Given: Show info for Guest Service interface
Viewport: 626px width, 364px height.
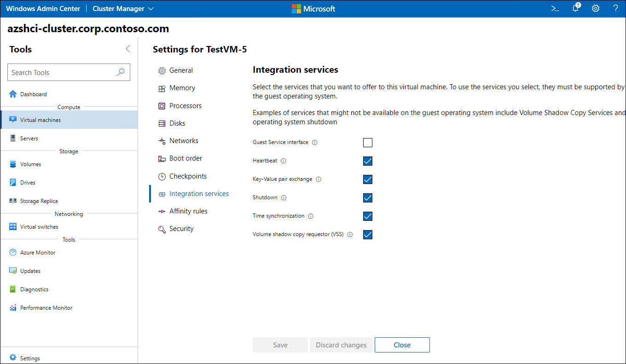Looking at the screenshot, I should pos(315,143).
